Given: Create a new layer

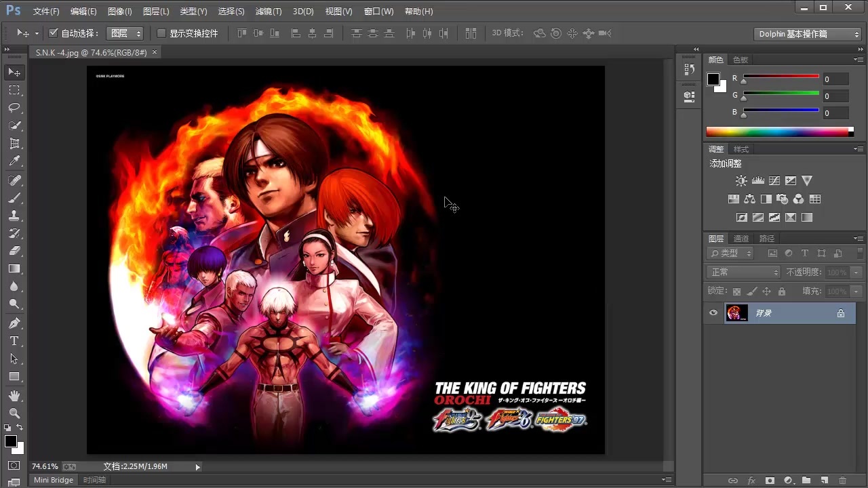Looking at the screenshot, I should pyautogui.click(x=825, y=481).
